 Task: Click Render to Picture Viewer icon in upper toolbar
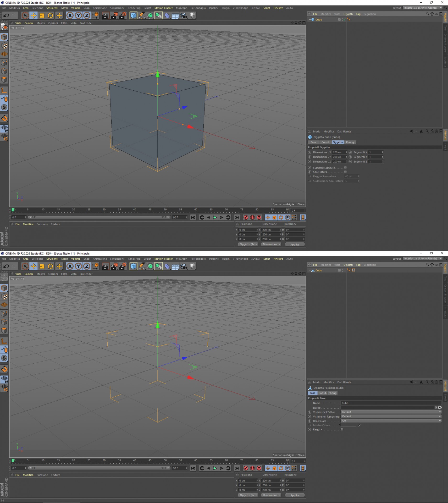coord(114,15)
